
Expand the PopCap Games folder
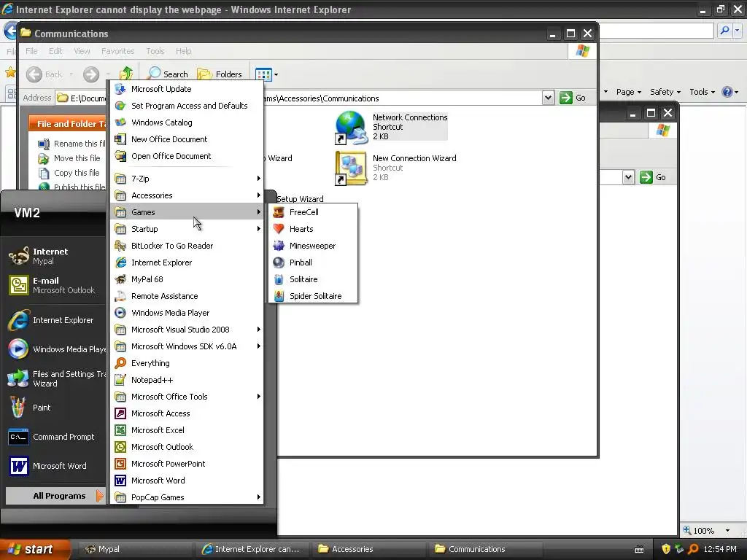click(x=187, y=497)
